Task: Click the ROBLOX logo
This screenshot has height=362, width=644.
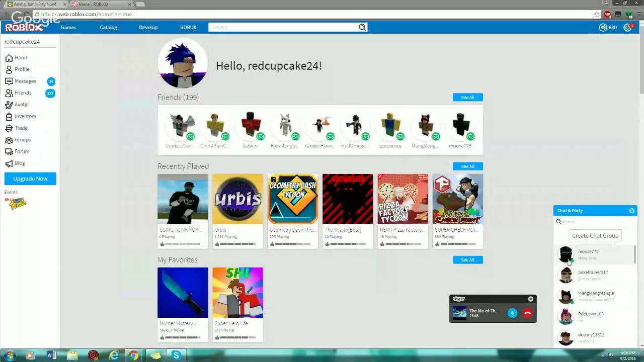Action: point(24,27)
